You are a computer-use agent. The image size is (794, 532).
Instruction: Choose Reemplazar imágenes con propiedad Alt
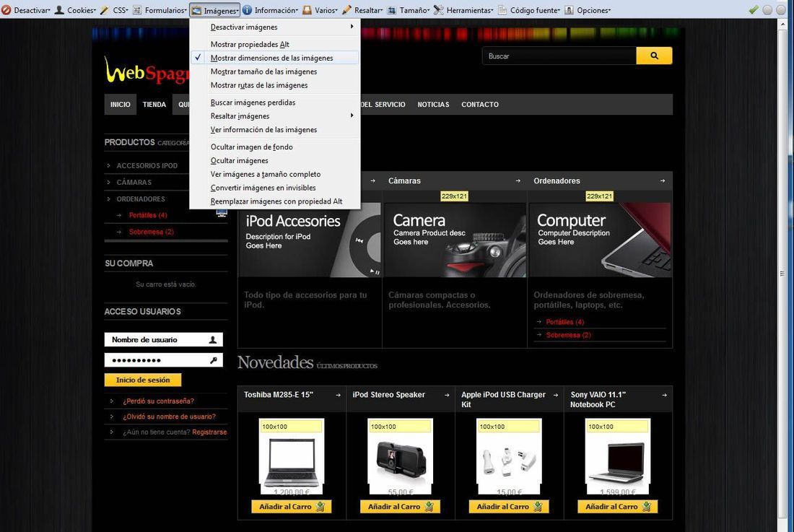pos(275,201)
